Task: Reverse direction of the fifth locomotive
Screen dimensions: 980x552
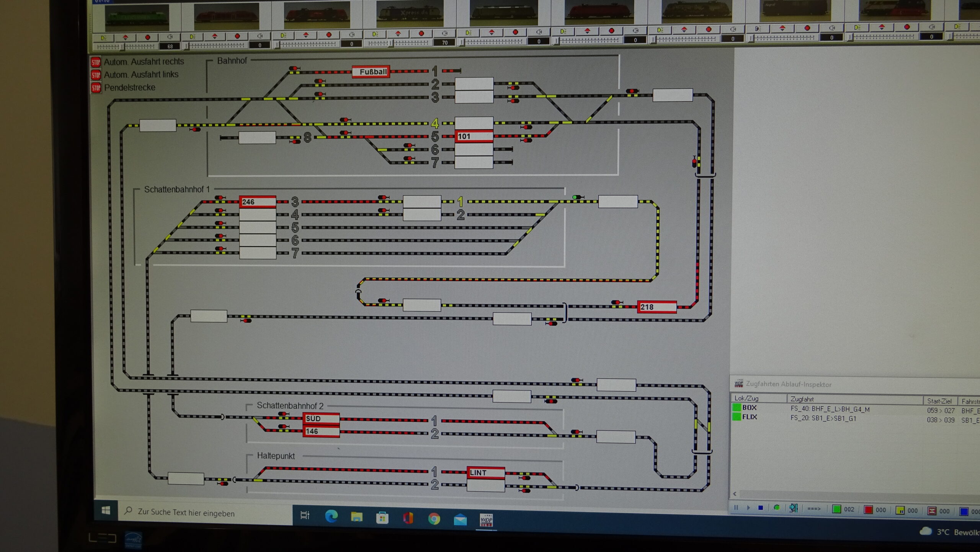Action: [492, 32]
